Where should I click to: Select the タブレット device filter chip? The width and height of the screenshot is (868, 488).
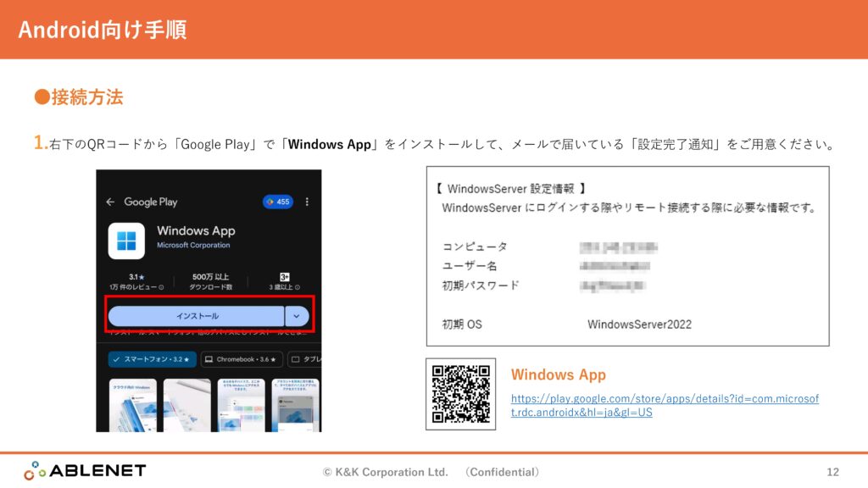(306, 359)
